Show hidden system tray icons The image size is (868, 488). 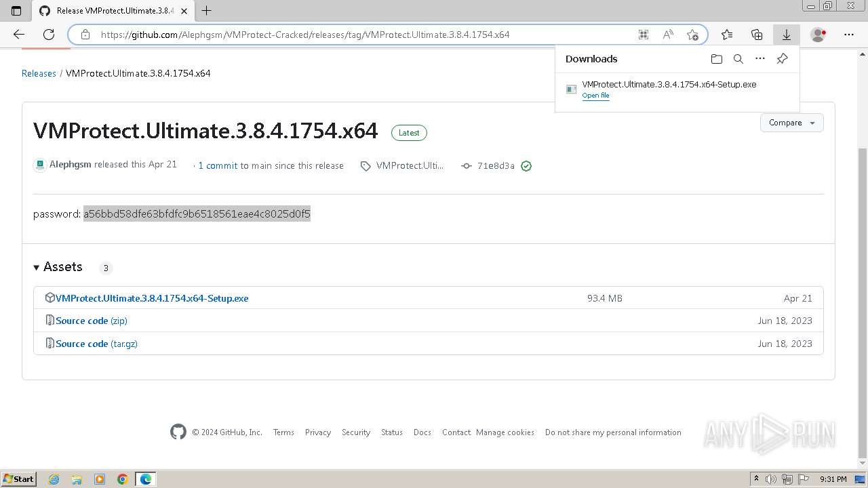[x=757, y=479]
